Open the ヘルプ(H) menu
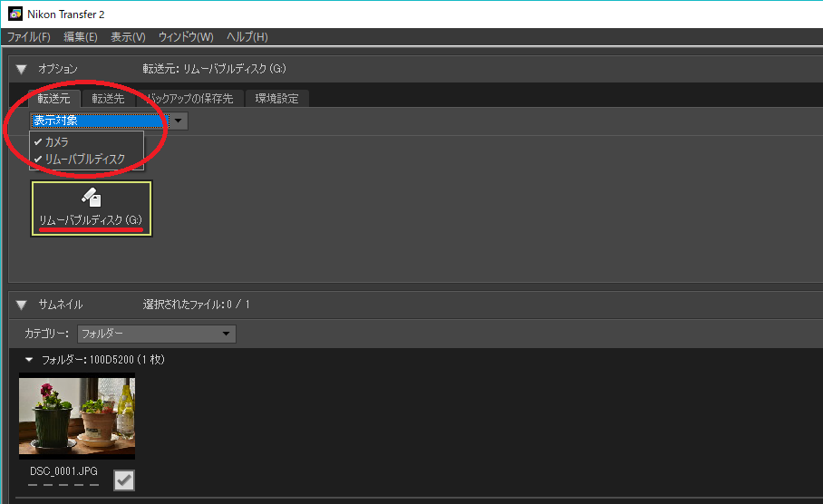Viewport: 823px width, 504px height. pyautogui.click(x=247, y=37)
